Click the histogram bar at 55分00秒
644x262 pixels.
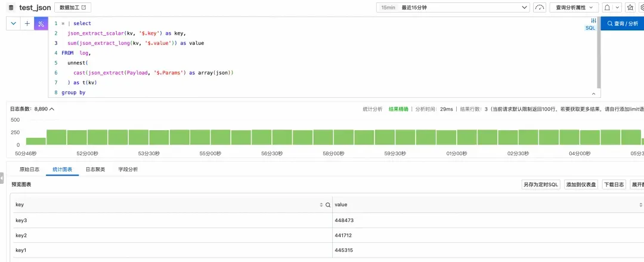(221, 137)
